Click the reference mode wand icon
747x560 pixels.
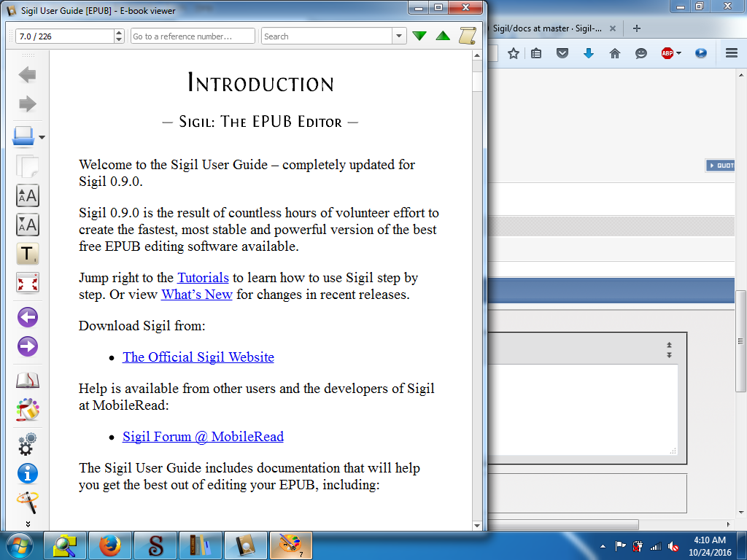(27, 503)
